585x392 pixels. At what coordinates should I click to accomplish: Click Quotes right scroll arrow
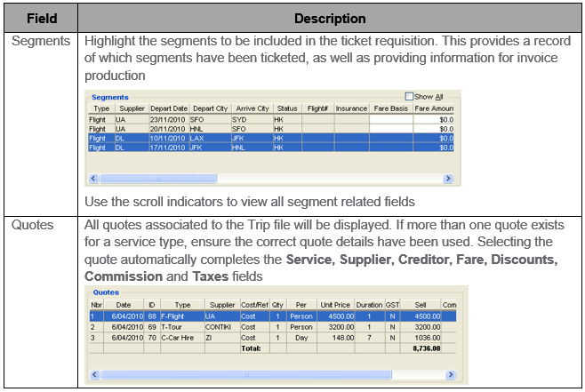[x=451, y=374]
